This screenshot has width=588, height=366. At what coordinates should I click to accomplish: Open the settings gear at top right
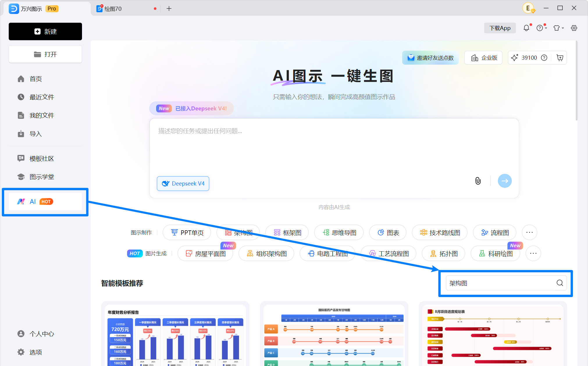tap(574, 28)
